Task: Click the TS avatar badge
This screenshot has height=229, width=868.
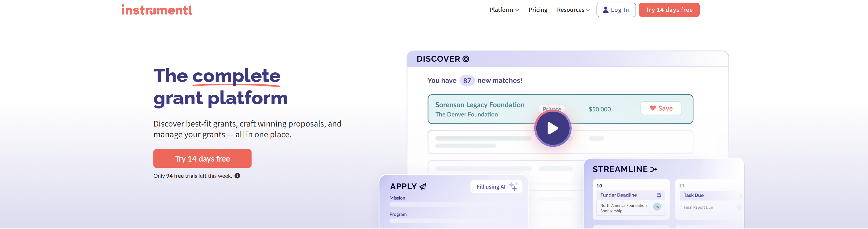Action: click(x=657, y=207)
